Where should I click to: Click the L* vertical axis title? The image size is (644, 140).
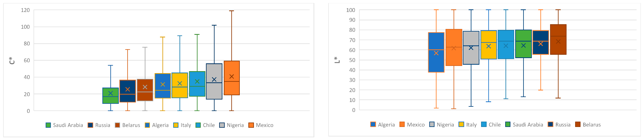(337, 60)
